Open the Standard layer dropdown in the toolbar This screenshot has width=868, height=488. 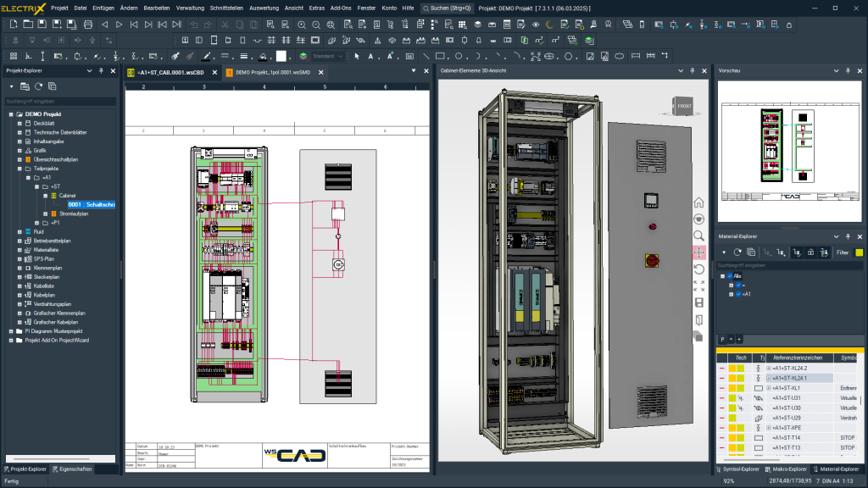[339, 56]
